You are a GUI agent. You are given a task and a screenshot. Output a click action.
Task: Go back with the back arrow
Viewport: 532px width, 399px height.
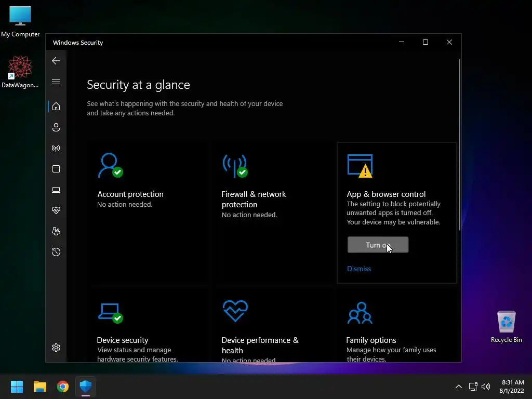coord(56,61)
